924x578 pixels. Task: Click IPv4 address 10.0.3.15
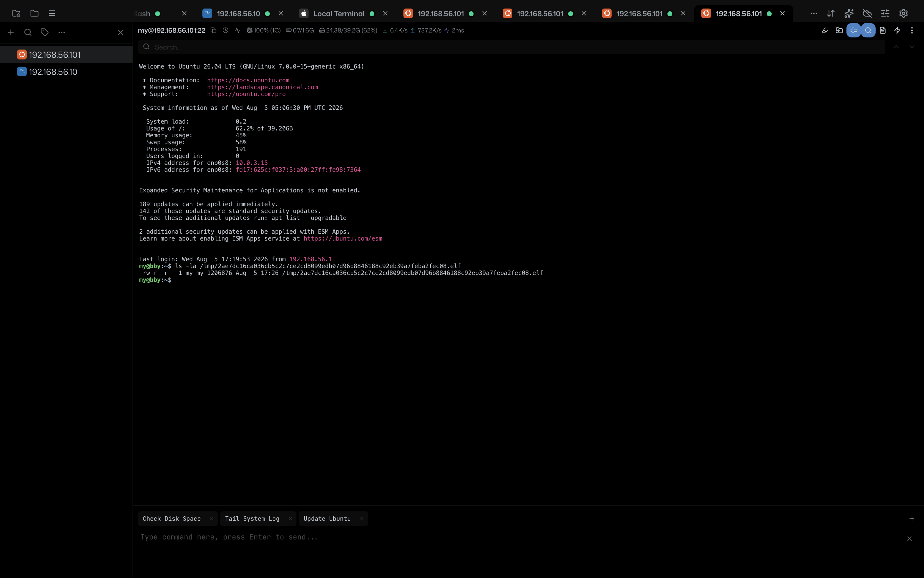tap(252, 163)
